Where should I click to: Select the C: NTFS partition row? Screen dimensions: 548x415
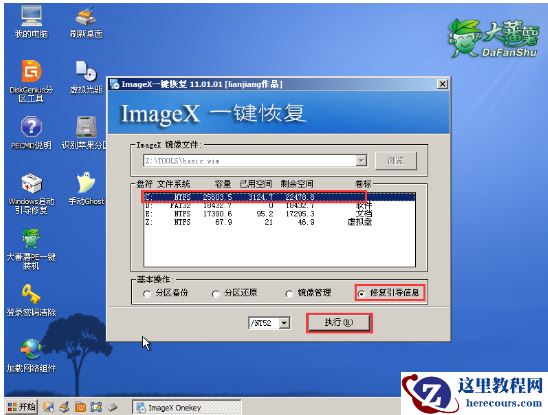[x=280, y=197]
